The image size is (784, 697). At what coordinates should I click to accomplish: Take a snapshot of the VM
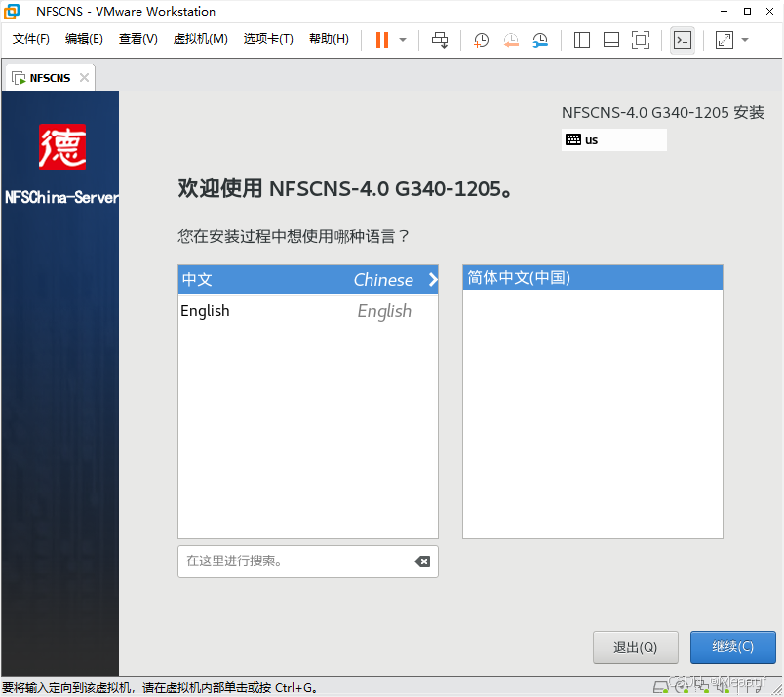point(481,40)
